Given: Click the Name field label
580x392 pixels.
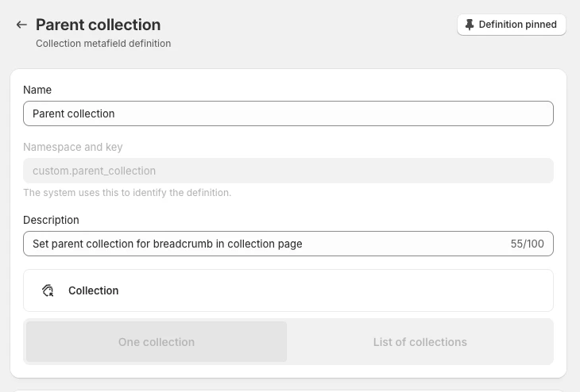Looking at the screenshot, I should [37, 90].
